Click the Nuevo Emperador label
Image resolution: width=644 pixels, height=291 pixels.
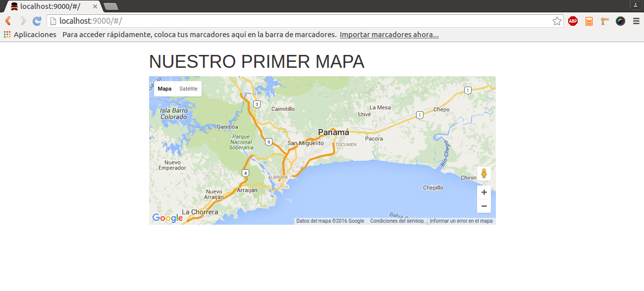172,165
